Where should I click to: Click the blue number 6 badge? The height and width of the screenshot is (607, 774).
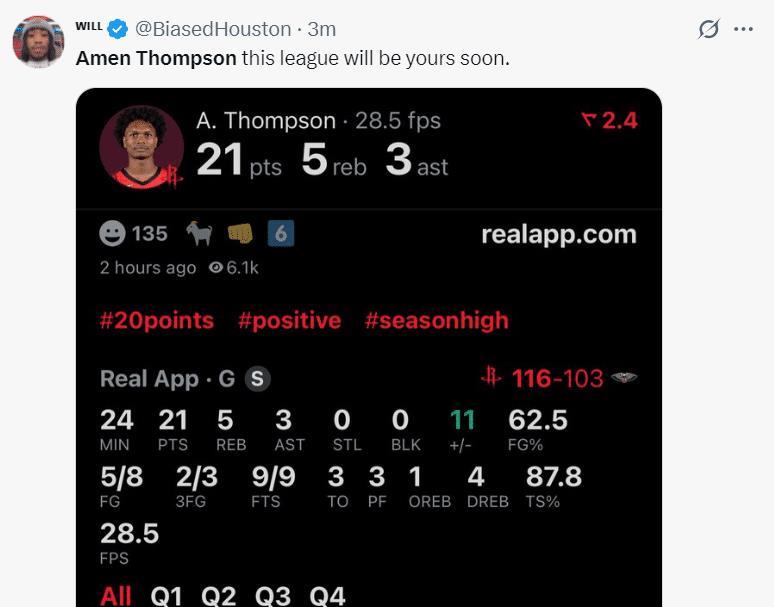[280, 233]
